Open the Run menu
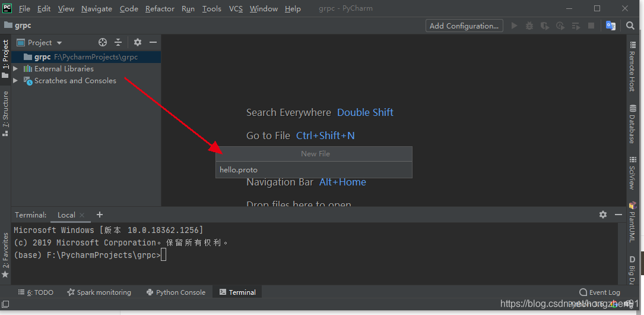This screenshot has width=644, height=315. click(x=188, y=9)
